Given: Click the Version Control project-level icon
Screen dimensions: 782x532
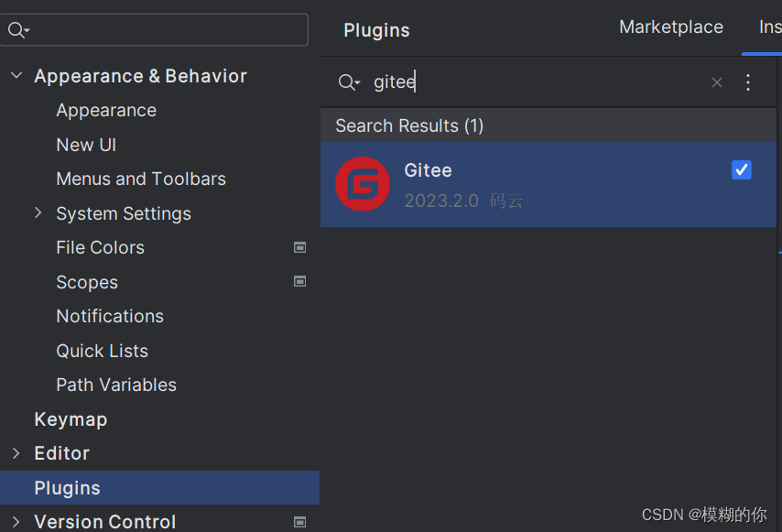Looking at the screenshot, I should coord(299,522).
